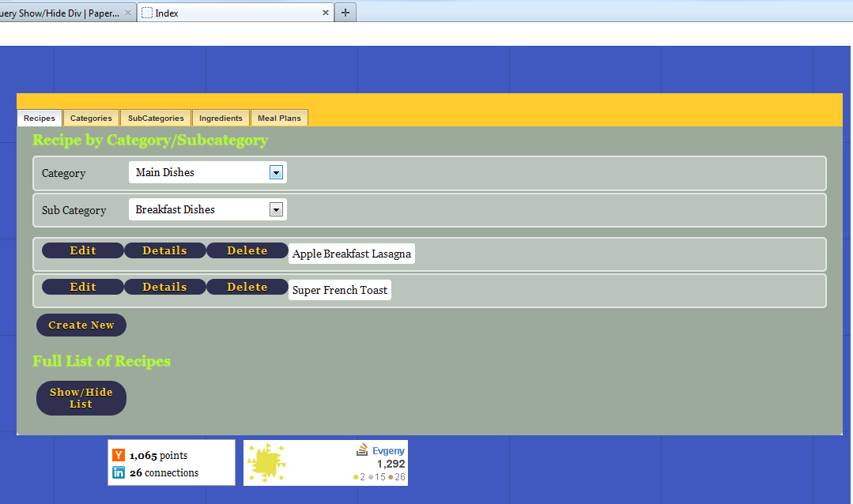This screenshot has width=853, height=504.
Task: Click the 26 connections link
Action: [162, 472]
